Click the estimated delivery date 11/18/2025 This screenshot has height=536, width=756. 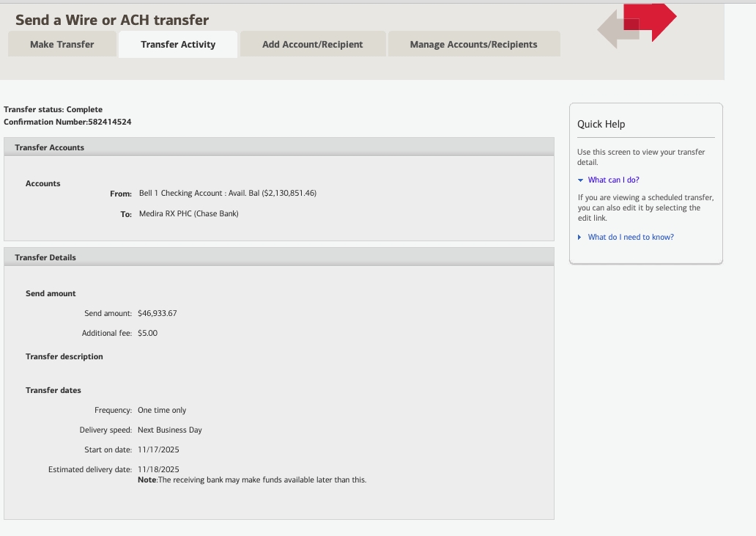coord(158,469)
